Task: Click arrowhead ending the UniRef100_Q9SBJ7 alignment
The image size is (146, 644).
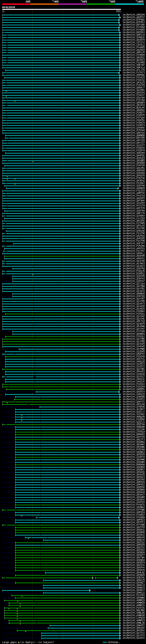Action: pyautogui.click(x=90, y=590)
